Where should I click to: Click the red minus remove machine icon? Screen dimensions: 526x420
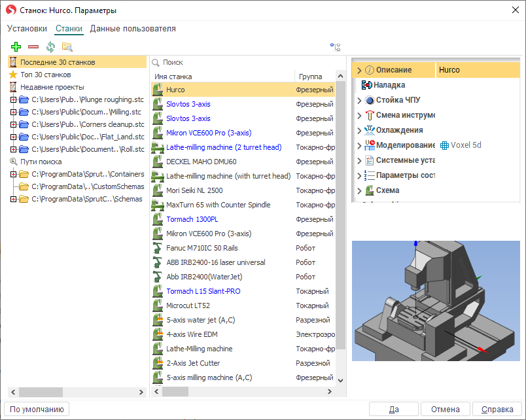pyautogui.click(x=33, y=47)
